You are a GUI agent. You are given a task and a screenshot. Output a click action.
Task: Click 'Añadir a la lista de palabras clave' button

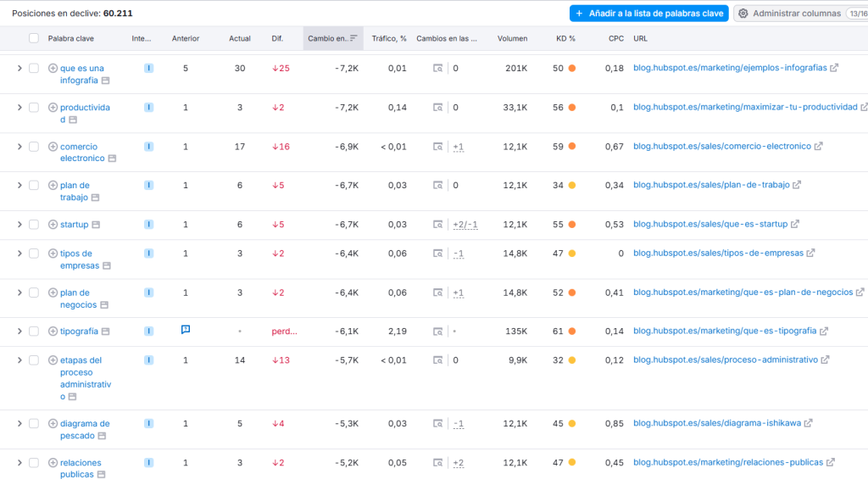coord(648,14)
